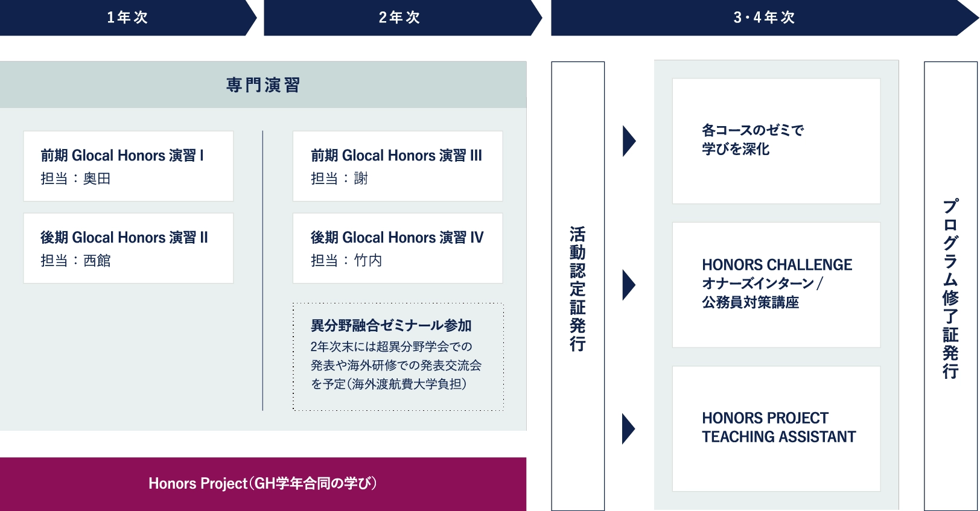Select the 3・4年次 header arrow
This screenshot has width=980, height=511.
click(763, 17)
